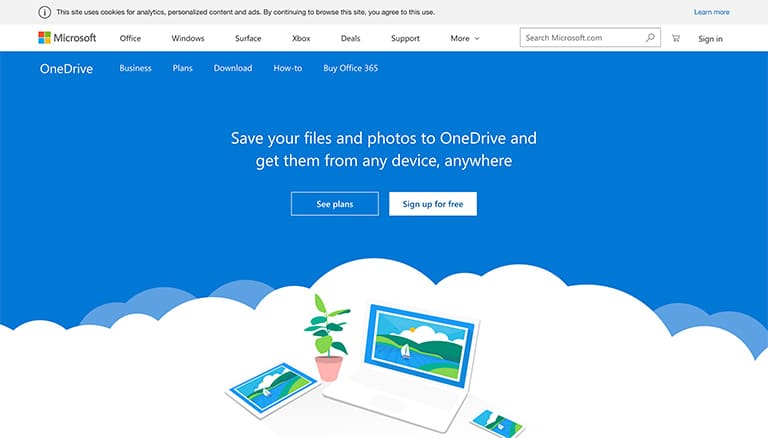Click the See plans button
This screenshot has width=768, height=438.
coord(335,204)
